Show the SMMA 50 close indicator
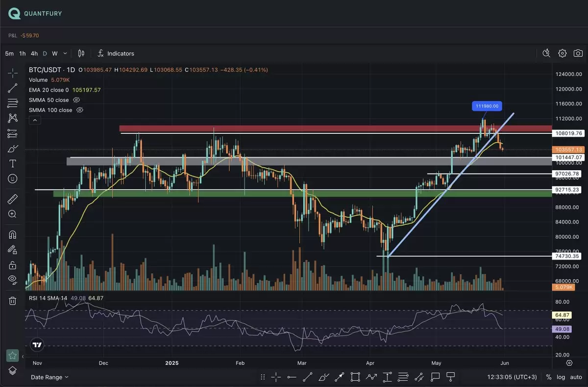Viewport: 588px width, 387px height. [x=76, y=100]
